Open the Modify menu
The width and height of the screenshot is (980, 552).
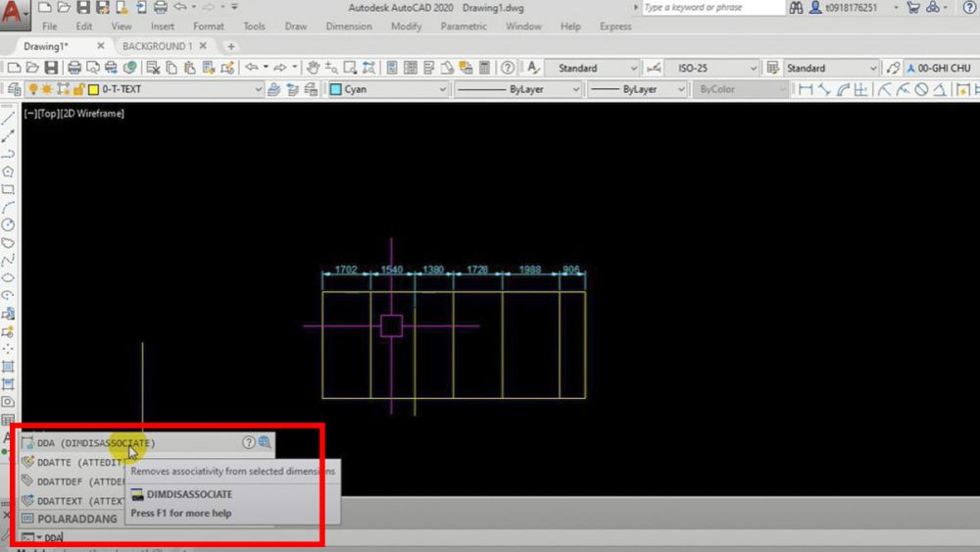[x=407, y=26]
